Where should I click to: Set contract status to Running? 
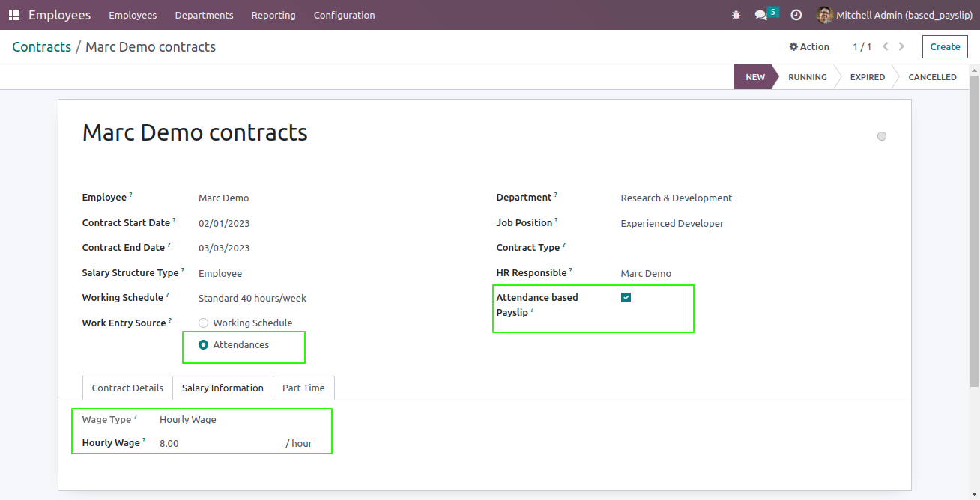pyautogui.click(x=808, y=77)
